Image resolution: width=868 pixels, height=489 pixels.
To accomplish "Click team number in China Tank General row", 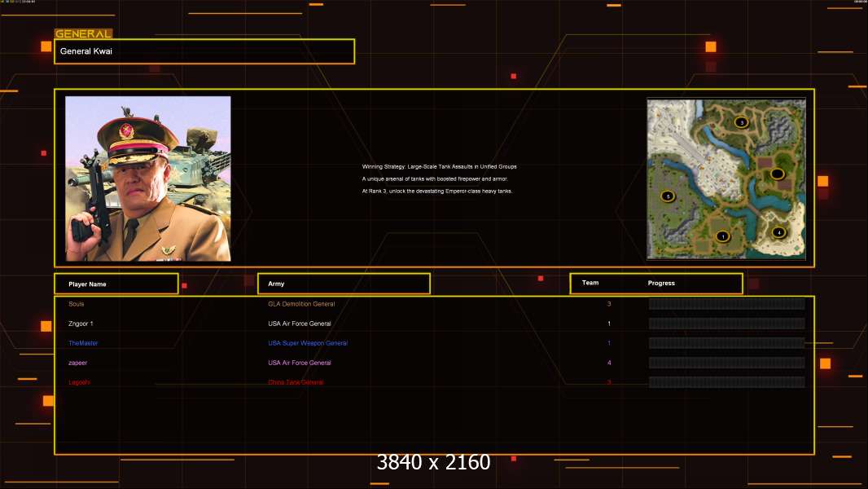I will click(609, 382).
